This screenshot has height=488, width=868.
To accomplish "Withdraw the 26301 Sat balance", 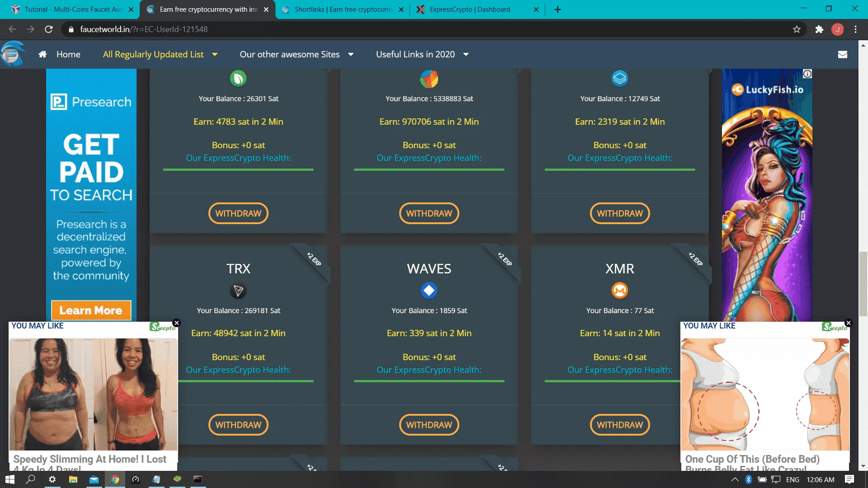I will pyautogui.click(x=238, y=213).
